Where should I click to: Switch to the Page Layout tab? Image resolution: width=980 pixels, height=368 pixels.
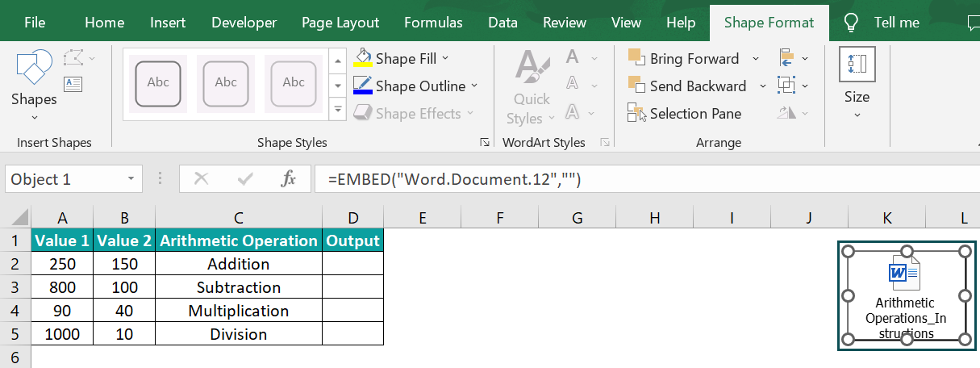click(340, 23)
